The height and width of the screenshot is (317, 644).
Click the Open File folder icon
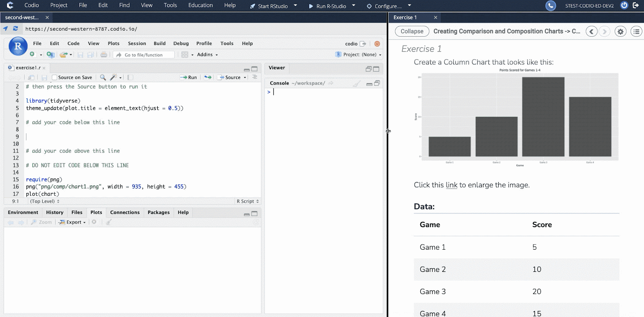63,54
